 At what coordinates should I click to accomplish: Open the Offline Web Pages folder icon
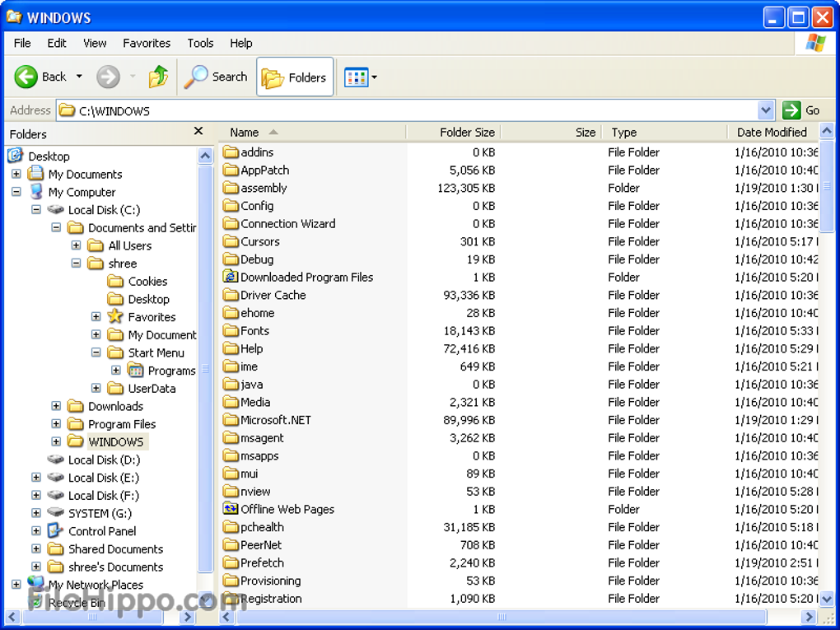tap(231, 509)
